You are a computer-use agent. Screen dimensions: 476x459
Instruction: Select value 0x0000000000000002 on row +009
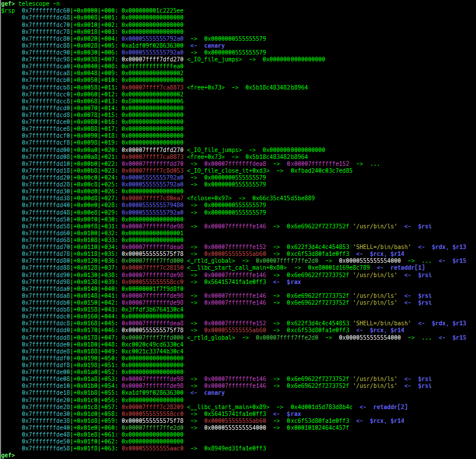(x=153, y=73)
